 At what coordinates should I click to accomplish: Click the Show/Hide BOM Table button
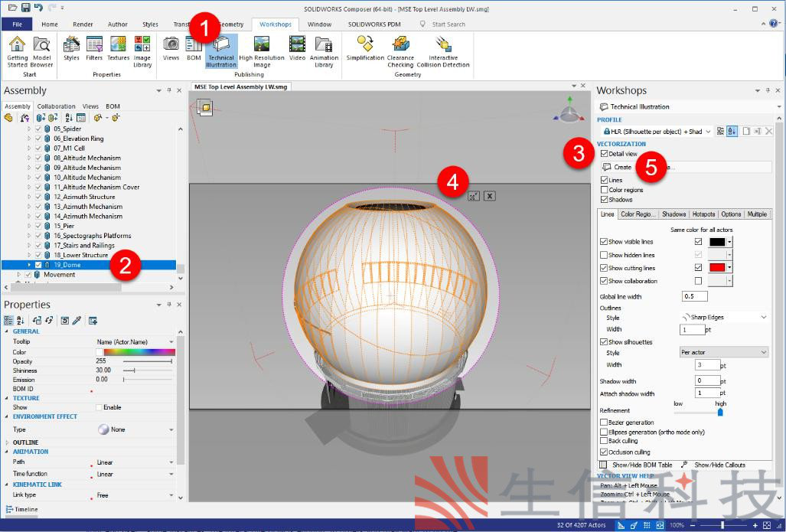click(636, 465)
